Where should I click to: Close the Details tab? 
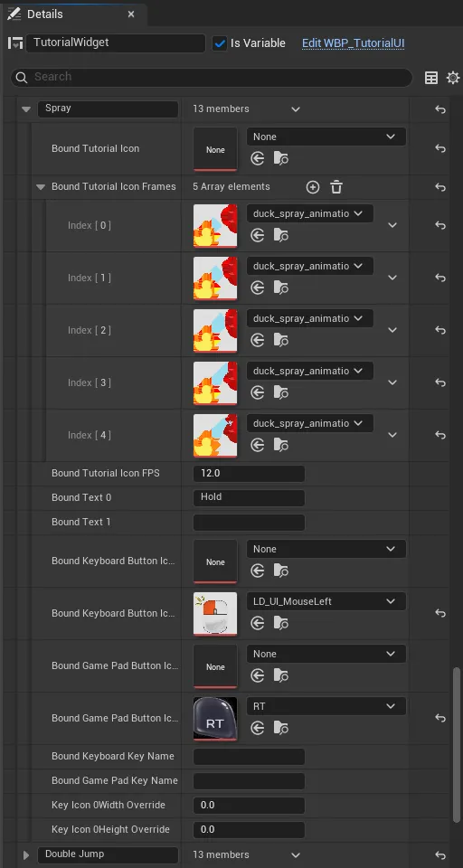[131, 14]
